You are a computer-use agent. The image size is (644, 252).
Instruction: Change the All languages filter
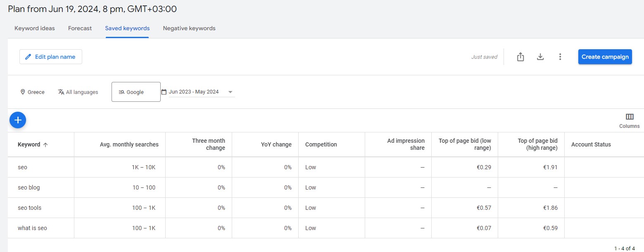pos(78,92)
